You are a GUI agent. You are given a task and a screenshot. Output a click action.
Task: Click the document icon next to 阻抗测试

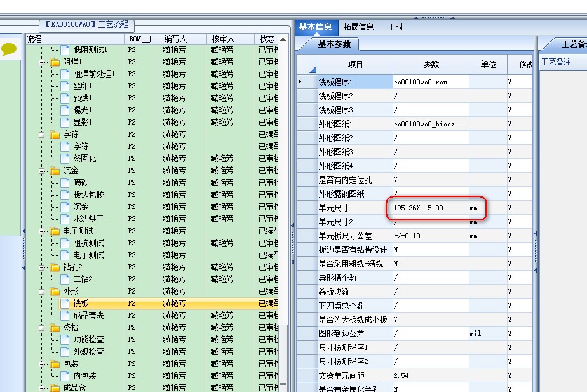(65, 243)
